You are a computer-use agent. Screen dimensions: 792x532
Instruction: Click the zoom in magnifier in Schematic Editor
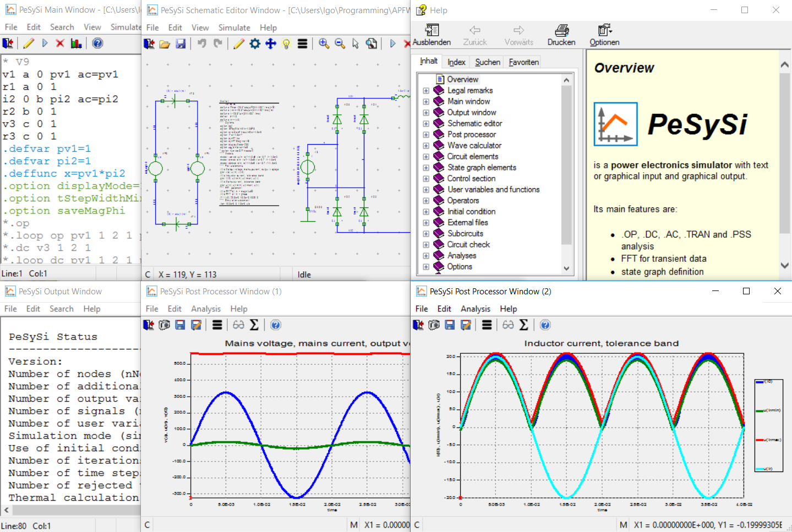pos(324,43)
